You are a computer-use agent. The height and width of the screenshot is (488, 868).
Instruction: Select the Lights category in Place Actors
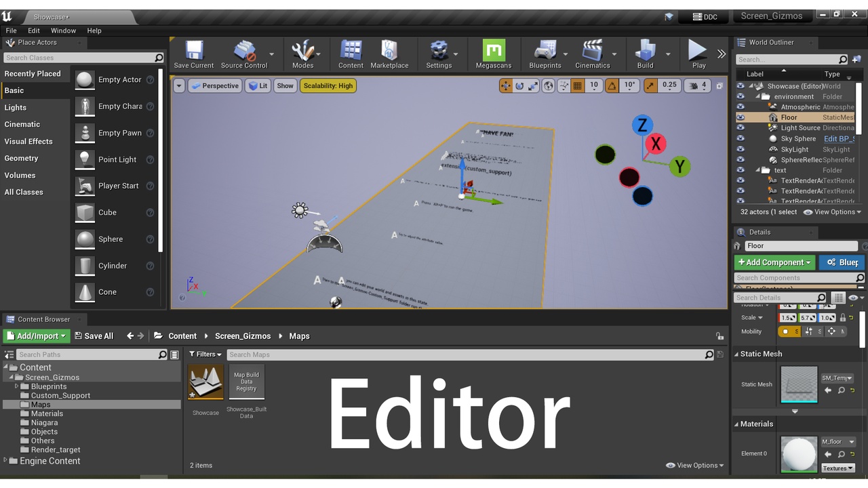pyautogui.click(x=16, y=108)
